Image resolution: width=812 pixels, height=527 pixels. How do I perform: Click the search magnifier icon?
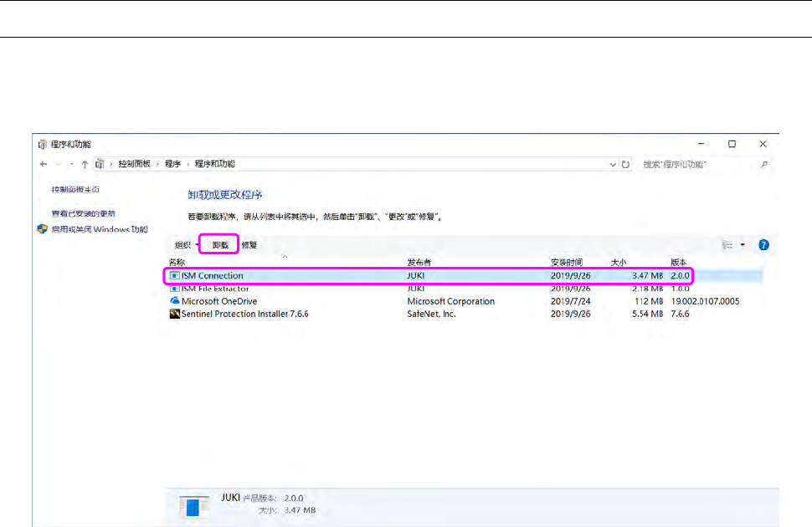click(763, 165)
